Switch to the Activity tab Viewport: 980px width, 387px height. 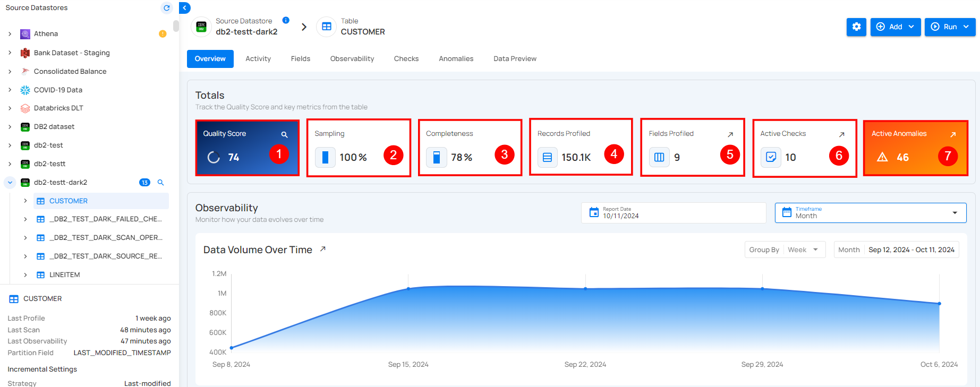pyautogui.click(x=258, y=59)
